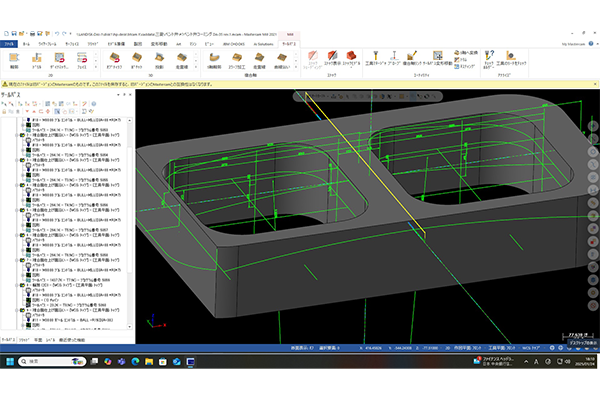Open ツールパス変形移動 toolpath transform
The image size is (600, 400).
point(437,58)
